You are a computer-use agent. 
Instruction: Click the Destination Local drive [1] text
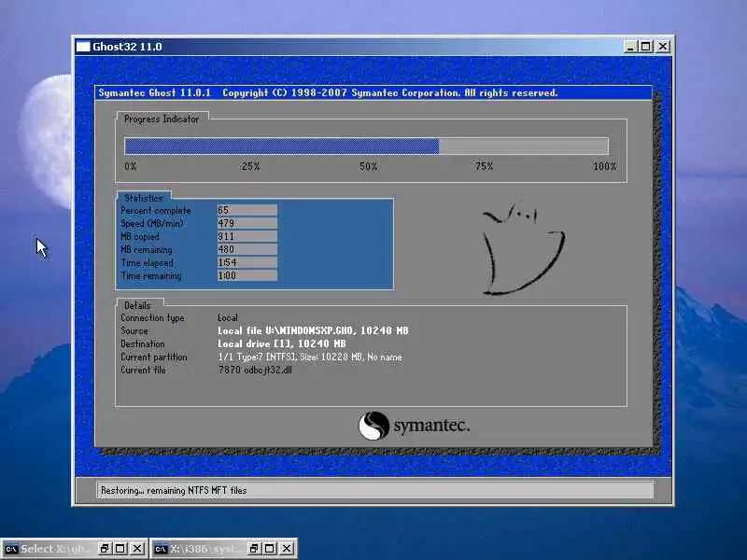[x=282, y=343]
